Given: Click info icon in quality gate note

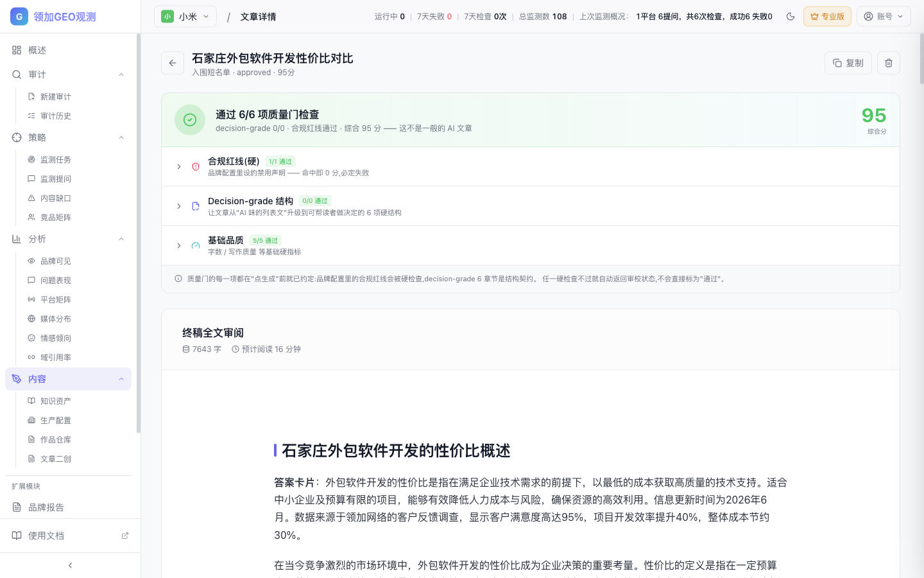Looking at the screenshot, I should click(178, 279).
